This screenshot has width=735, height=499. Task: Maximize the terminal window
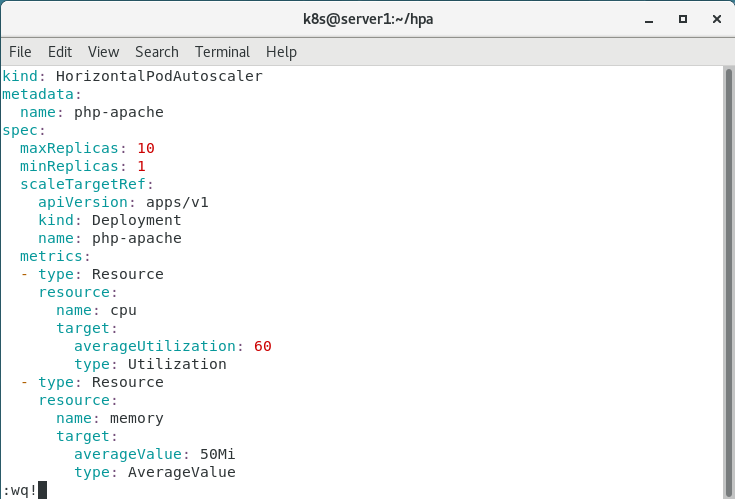point(682,18)
